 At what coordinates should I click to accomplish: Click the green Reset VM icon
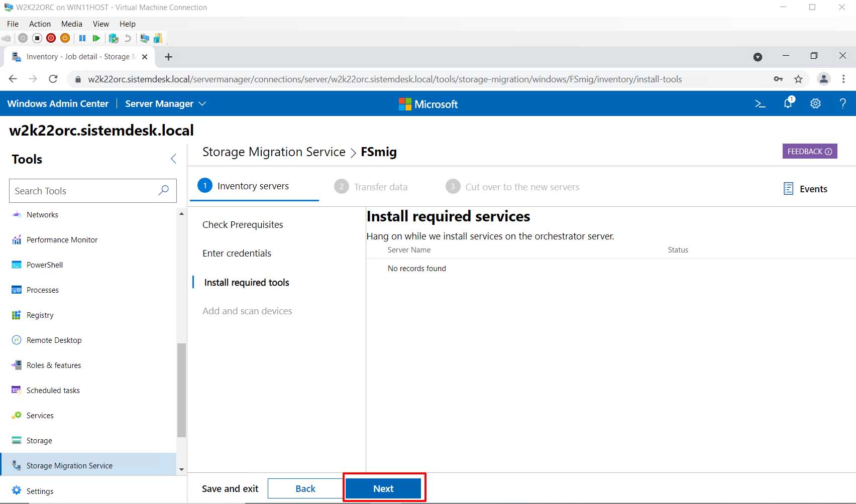coord(96,38)
